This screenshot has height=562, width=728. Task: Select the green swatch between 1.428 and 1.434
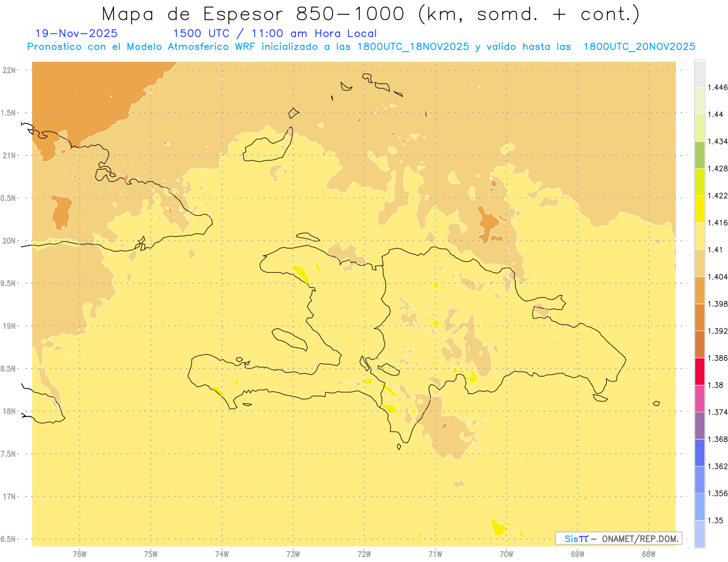coord(699,155)
